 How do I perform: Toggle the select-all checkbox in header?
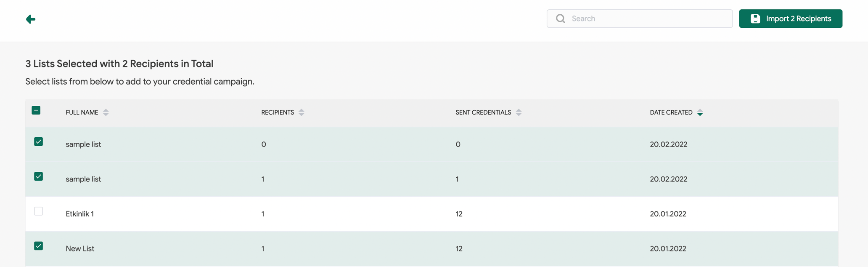tap(36, 110)
